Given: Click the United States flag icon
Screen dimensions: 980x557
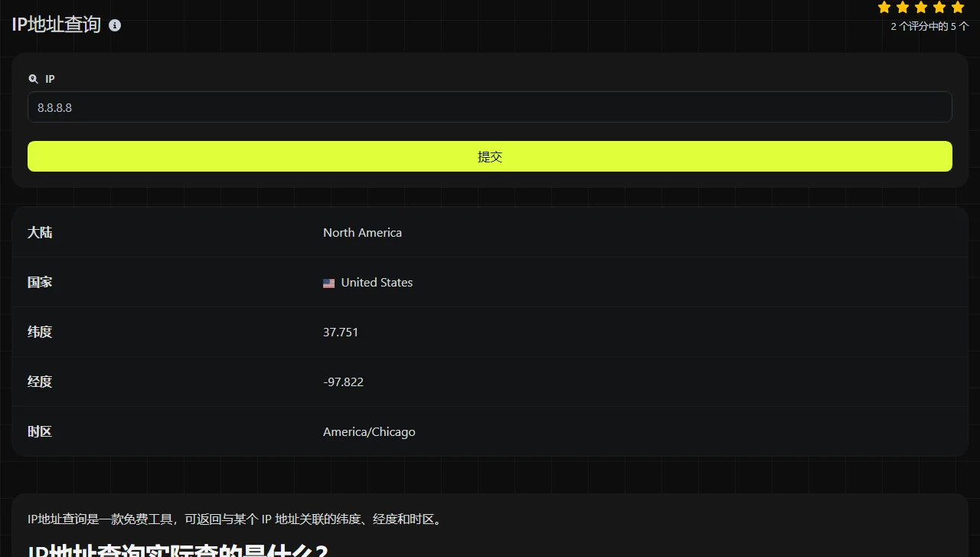Looking at the screenshot, I should [x=329, y=283].
